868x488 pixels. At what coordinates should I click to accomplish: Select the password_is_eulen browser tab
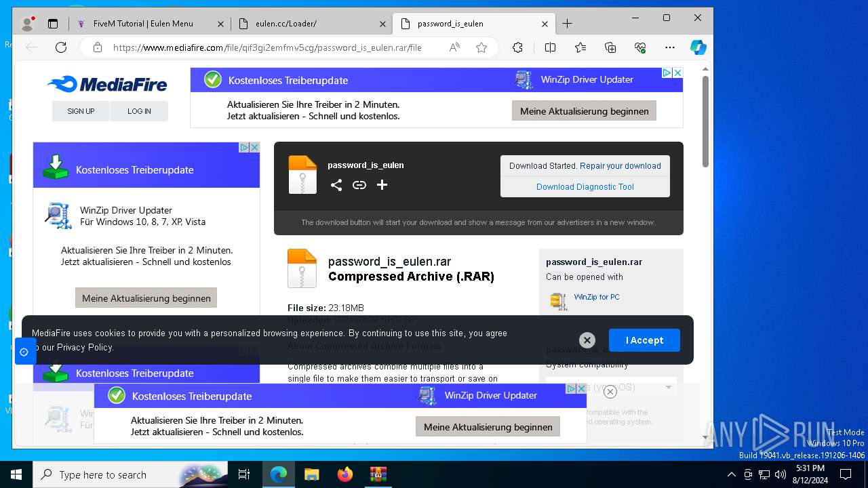473,24
